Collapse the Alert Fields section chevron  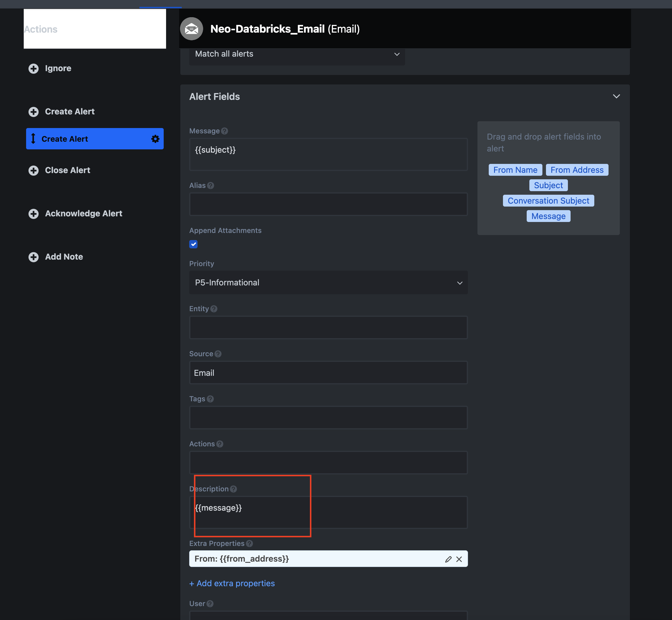point(616,97)
